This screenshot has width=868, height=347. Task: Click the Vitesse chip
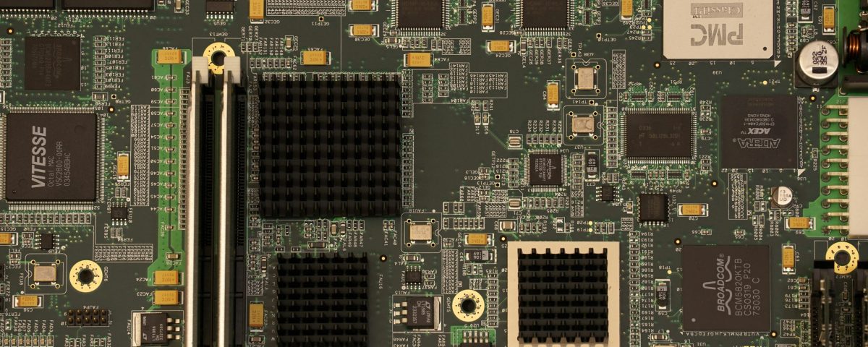[51, 157]
